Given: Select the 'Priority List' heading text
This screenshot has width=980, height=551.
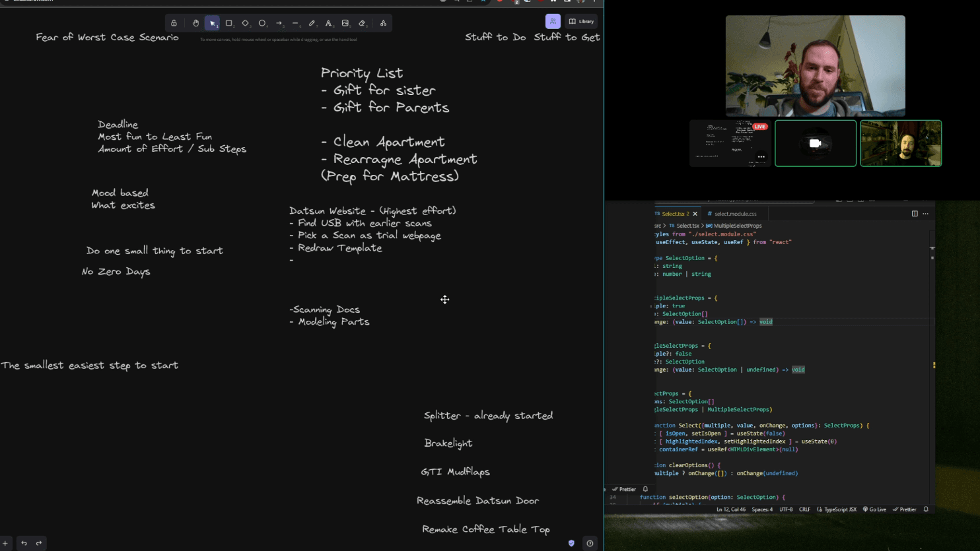Looking at the screenshot, I should (x=361, y=73).
